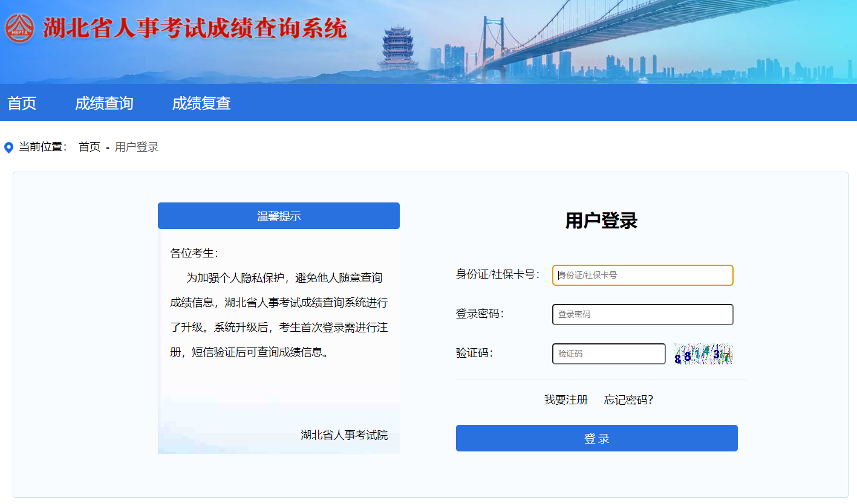Open the 首页 navigation menu item
Image resolution: width=857 pixels, height=504 pixels.
[x=22, y=103]
